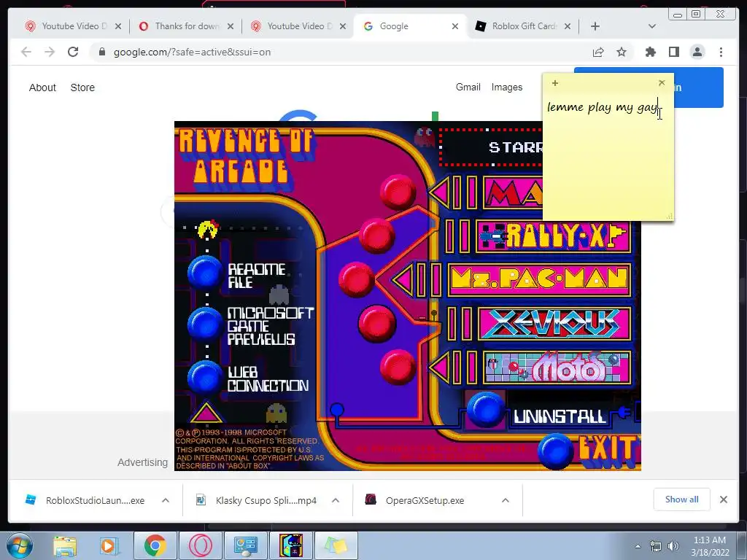
Task: Open Google Store link
Action: [82, 87]
